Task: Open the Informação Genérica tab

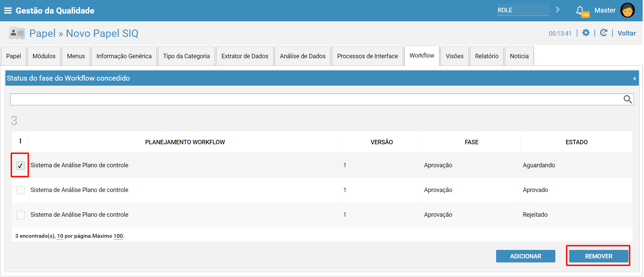Action: [x=124, y=56]
